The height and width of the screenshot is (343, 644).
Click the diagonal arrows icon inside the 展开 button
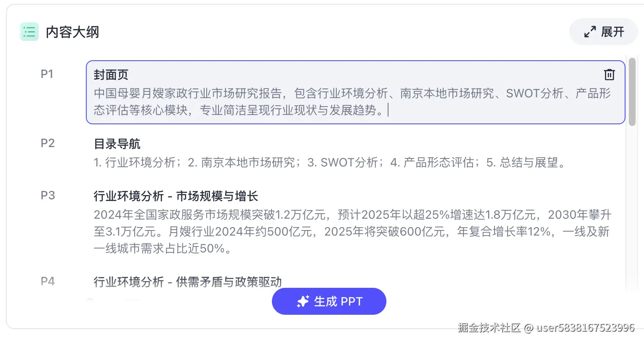pyautogui.click(x=591, y=31)
